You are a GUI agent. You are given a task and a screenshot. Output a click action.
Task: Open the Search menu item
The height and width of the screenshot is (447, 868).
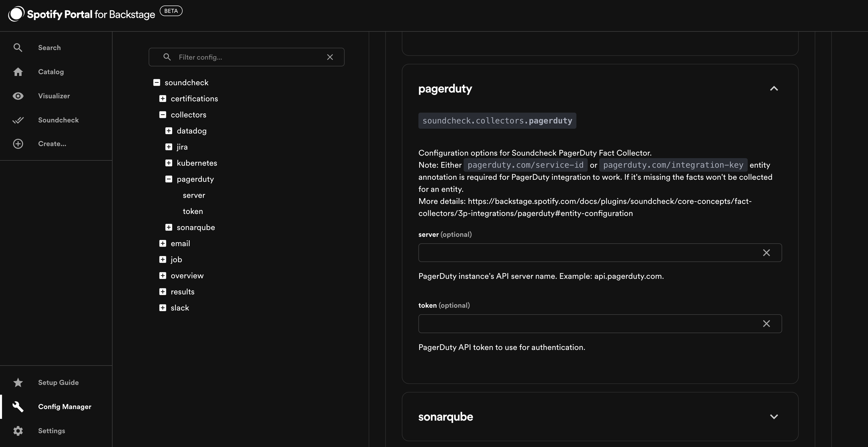click(x=49, y=48)
